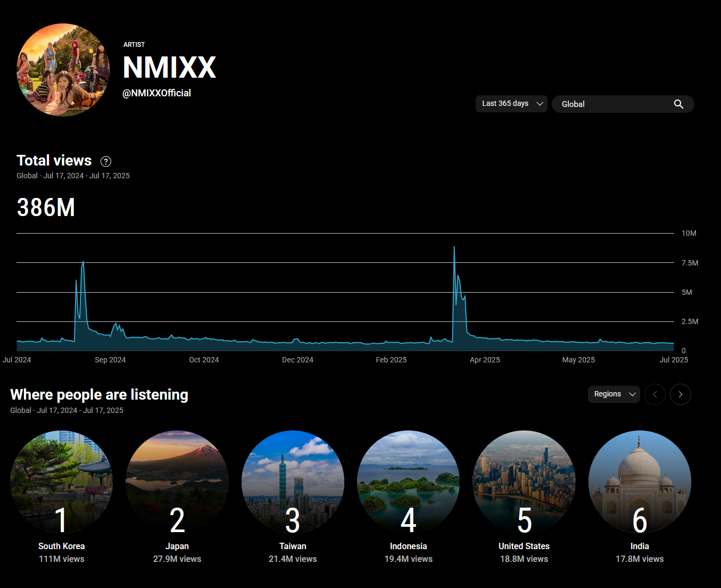Screen dimensions: 721x588
Task: Click the 21.4M views value
Action: 293,559
